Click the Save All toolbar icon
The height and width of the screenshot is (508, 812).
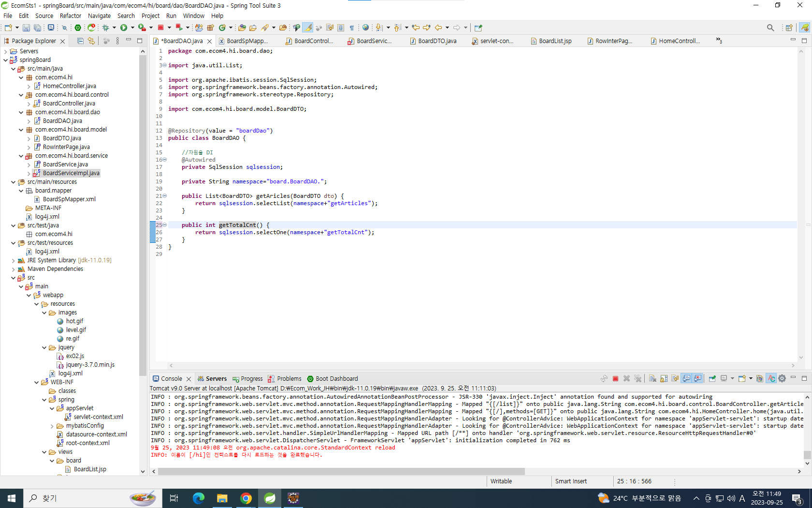point(37,28)
